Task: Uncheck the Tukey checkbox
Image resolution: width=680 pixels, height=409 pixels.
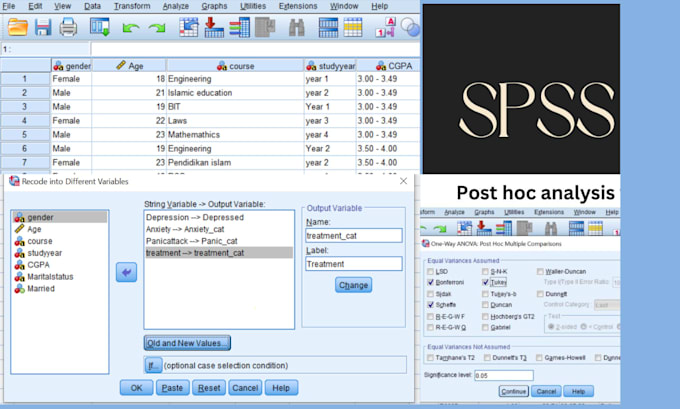Action: click(485, 282)
